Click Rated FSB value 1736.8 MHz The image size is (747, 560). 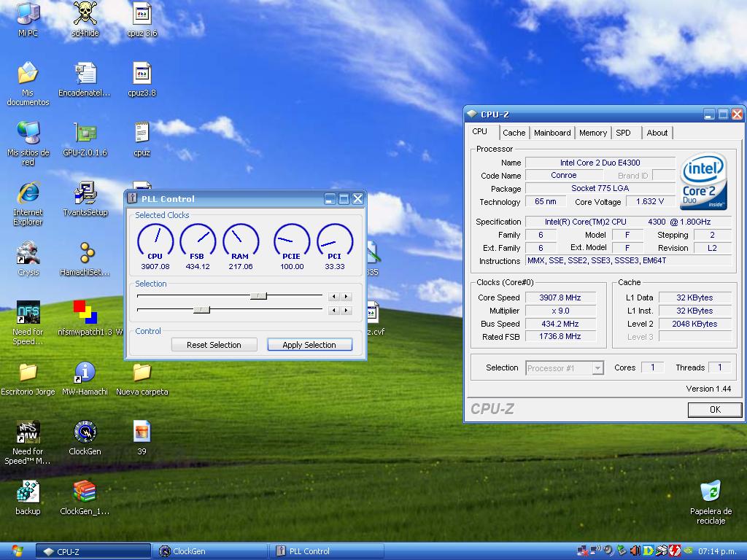[560, 336]
